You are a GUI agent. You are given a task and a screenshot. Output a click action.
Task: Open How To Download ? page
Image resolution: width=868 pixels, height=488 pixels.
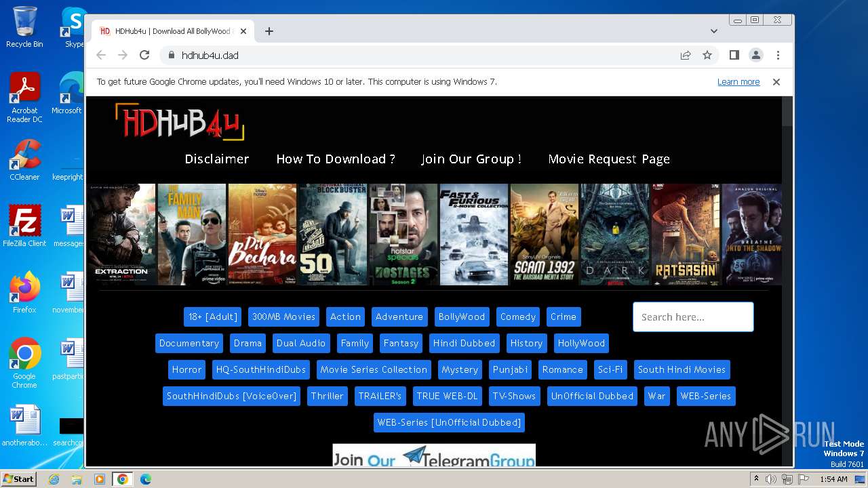pyautogui.click(x=336, y=159)
